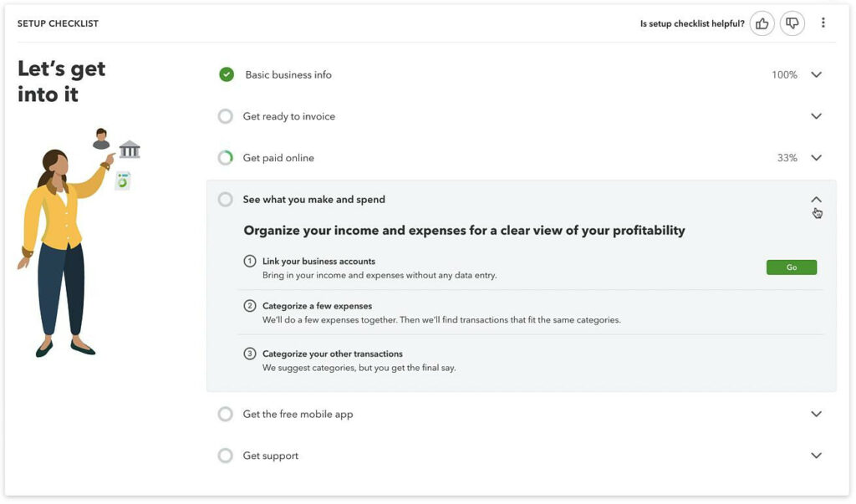Viewport: 856px width, 504px height.
Task: Click Is setup checklist helpful text
Action: tap(692, 23)
